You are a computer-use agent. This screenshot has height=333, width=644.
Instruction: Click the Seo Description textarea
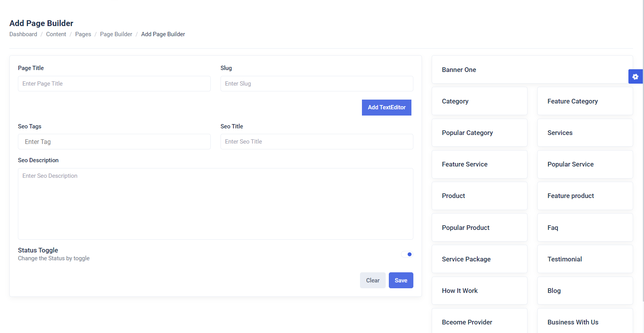215,203
